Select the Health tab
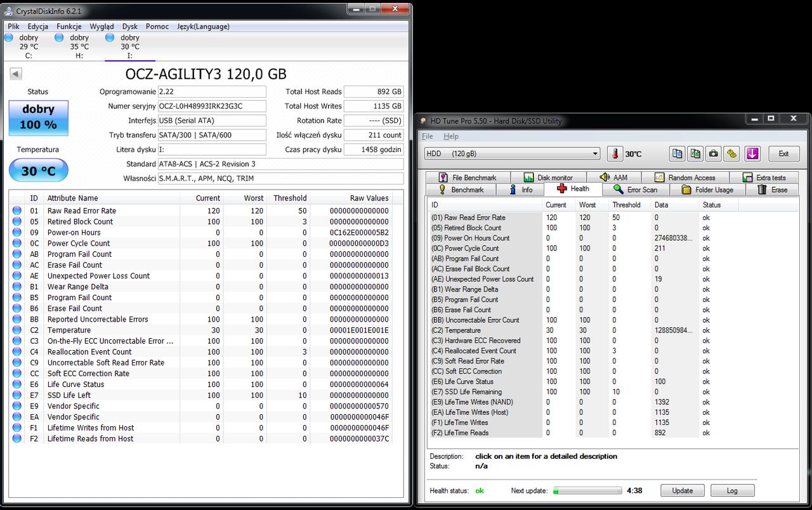The height and width of the screenshot is (510, 812). click(573, 188)
